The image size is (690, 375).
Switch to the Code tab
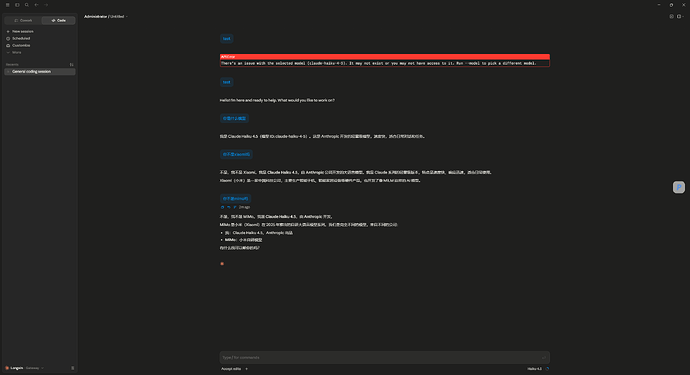pos(59,20)
